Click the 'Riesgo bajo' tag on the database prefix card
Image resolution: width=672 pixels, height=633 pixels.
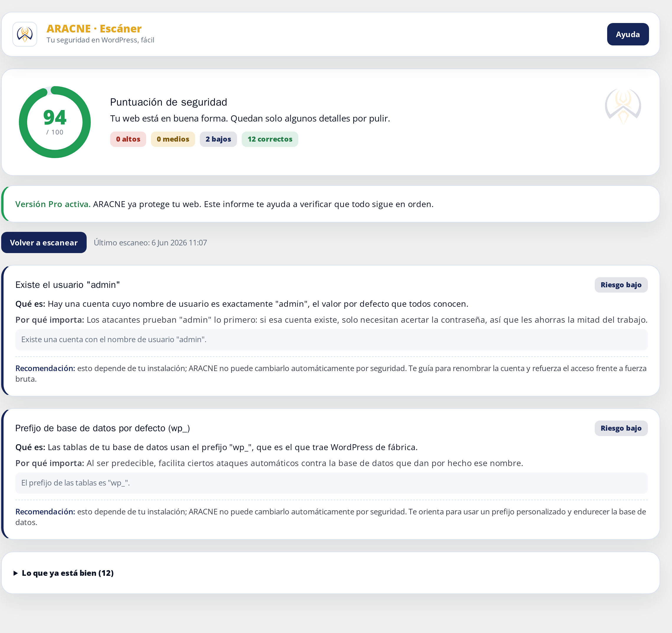coord(621,428)
